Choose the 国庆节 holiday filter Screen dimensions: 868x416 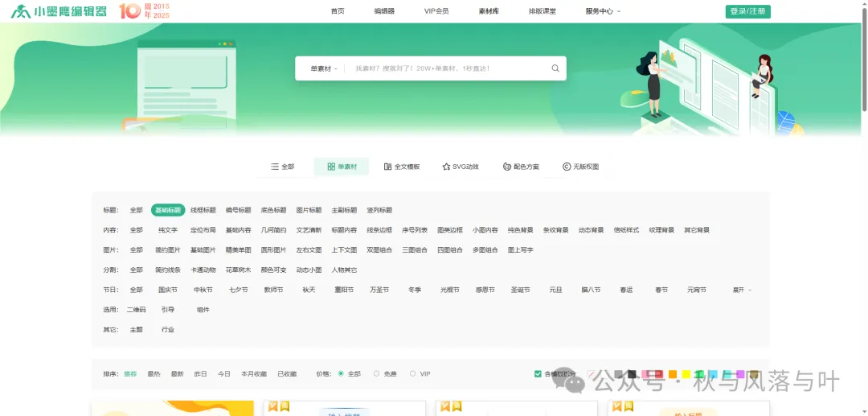pos(168,290)
